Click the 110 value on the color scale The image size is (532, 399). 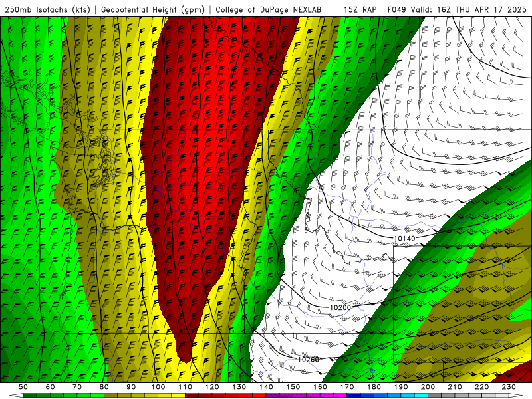(185, 387)
